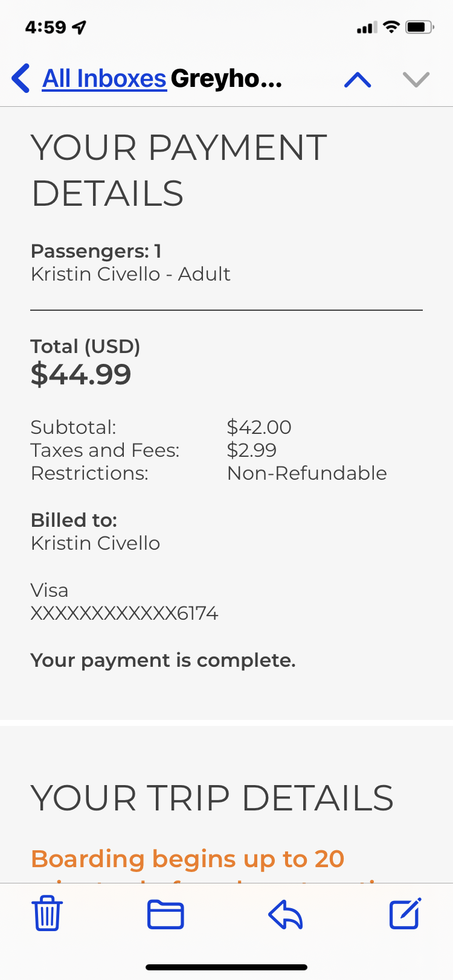This screenshot has width=453, height=980.
Task: Move message using folder icon
Action: coord(165,914)
